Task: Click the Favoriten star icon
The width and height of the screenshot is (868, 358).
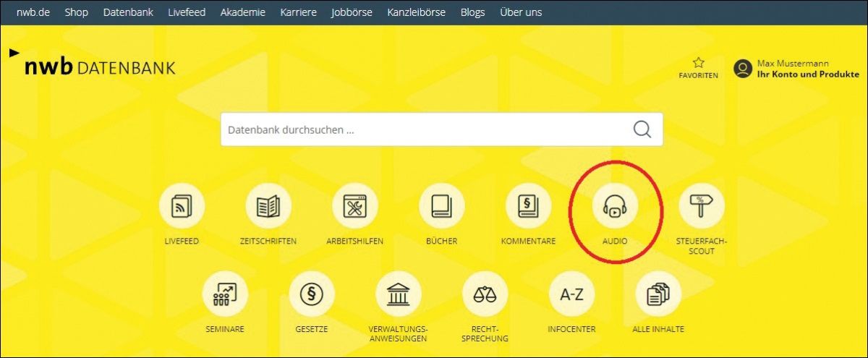Action: coord(698,64)
